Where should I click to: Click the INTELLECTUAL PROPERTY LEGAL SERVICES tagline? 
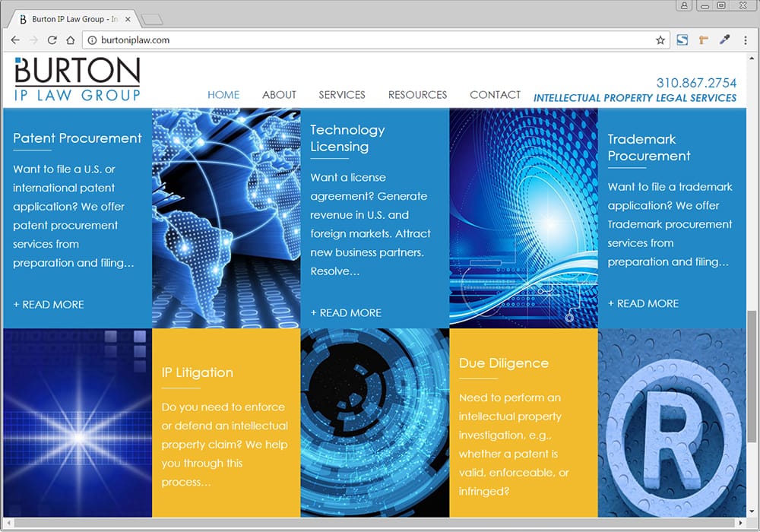tap(635, 98)
